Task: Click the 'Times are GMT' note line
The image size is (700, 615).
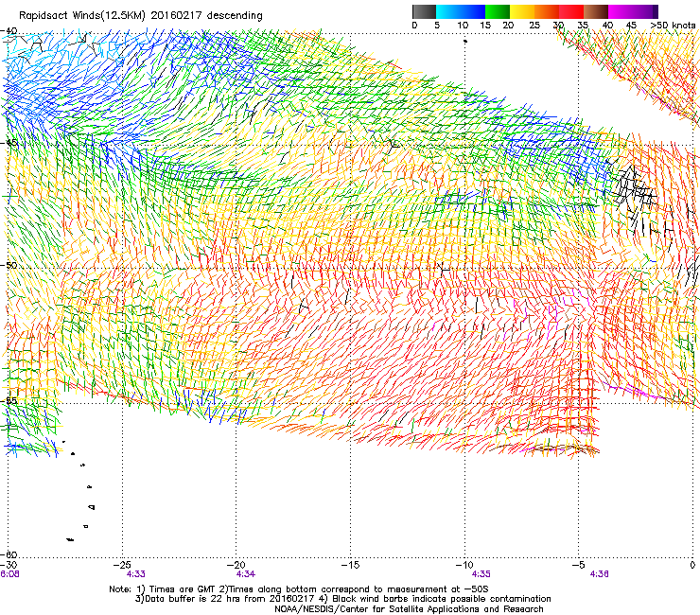Action: pyautogui.click(x=299, y=589)
